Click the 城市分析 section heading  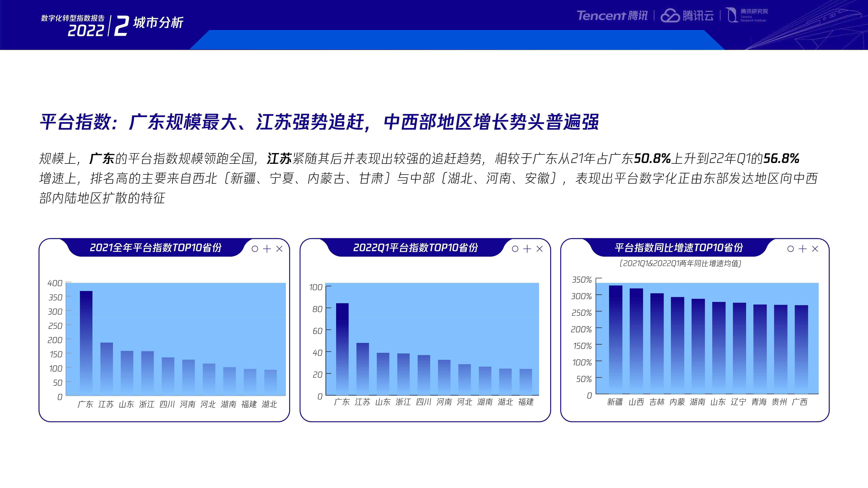(x=158, y=23)
